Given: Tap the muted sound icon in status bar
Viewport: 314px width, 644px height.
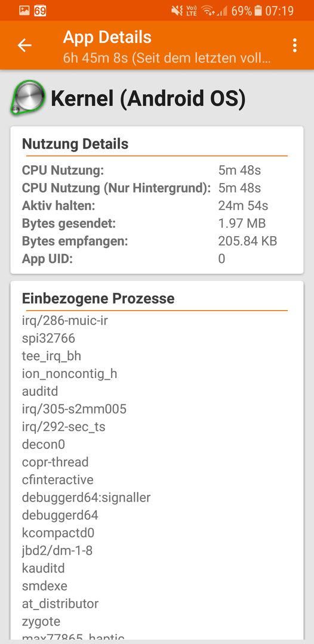Looking at the screenshot, I should 177,11.
